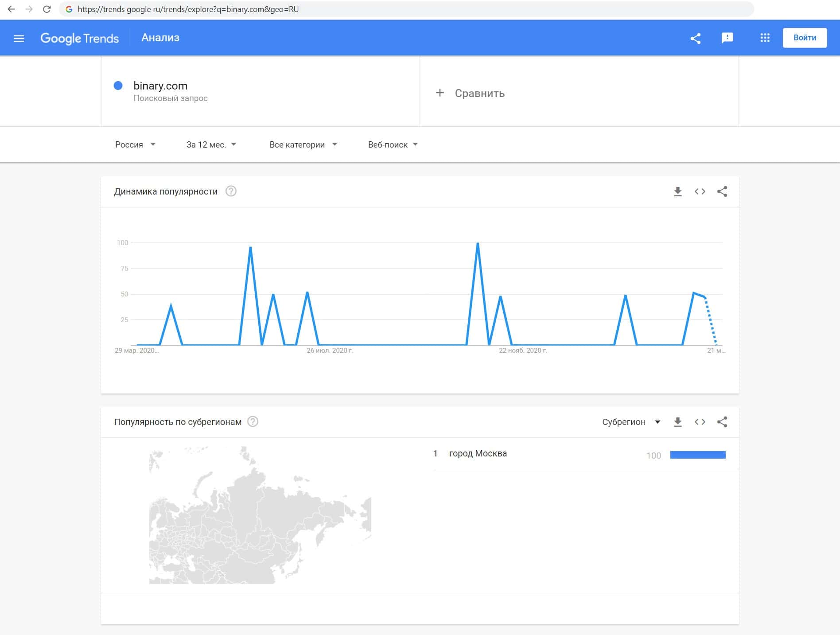Edit the binary.com search term

click(x=160, y=86)
